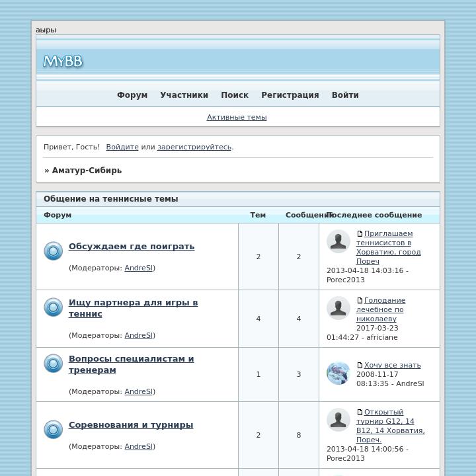
Task: Click timestamp 2013-04-18 14:00:56 - Porec2013
Action: (x=368, y=454)
